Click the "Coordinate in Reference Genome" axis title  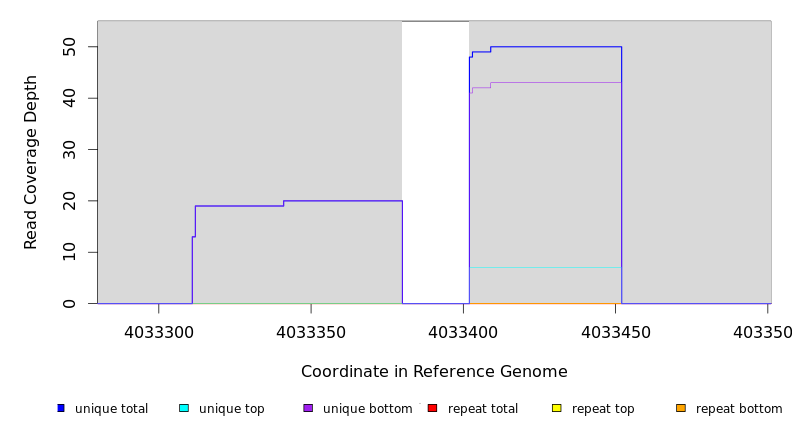pyautogui.click(x=434, y=372)
